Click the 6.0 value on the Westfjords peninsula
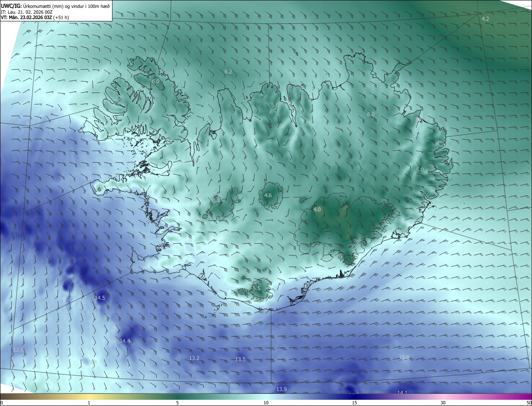Viewport: 532px width, 406px height. pyautogui.click(x=155, y=81)
